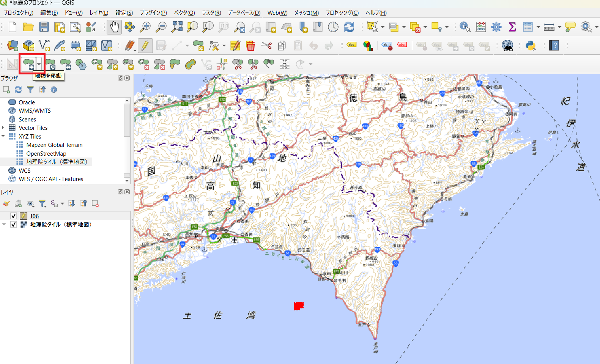Click browser panel filter funnel icon
The width and height of the screenshot is (600, 364).
coord(30,90)
